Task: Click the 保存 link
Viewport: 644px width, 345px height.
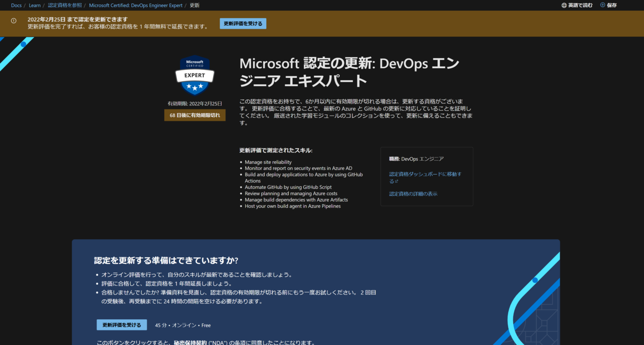Action: 612,5
